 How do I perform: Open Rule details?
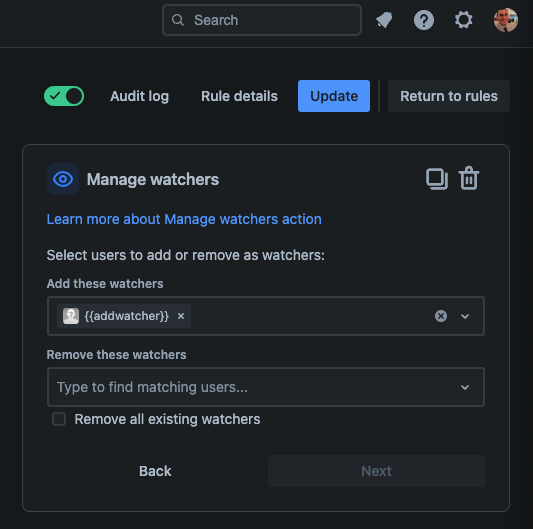[239, 96]
